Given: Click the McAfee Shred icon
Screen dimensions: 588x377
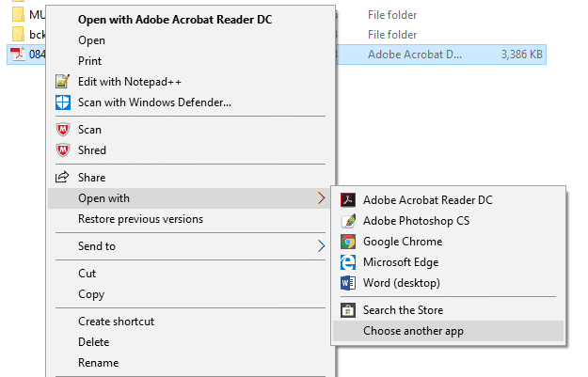Looking at the screenshot, I should [x=63, y=150].
